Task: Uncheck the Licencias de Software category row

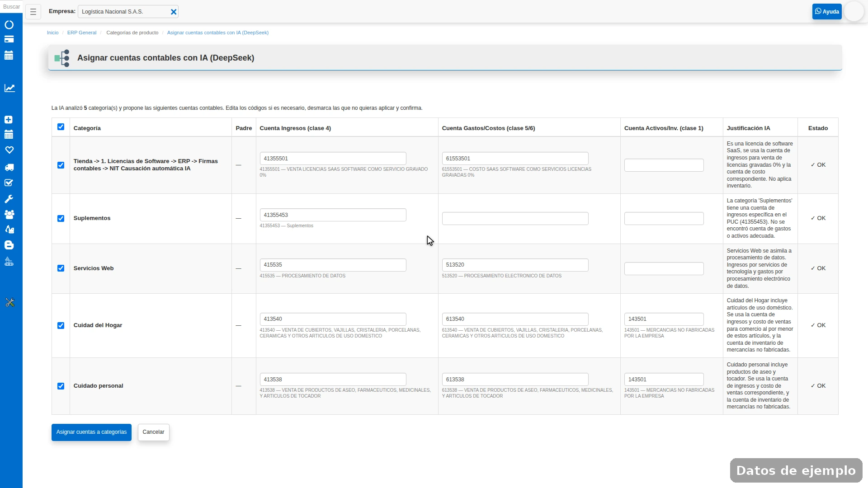Action: pyautogui.click(x=61, y=165)
